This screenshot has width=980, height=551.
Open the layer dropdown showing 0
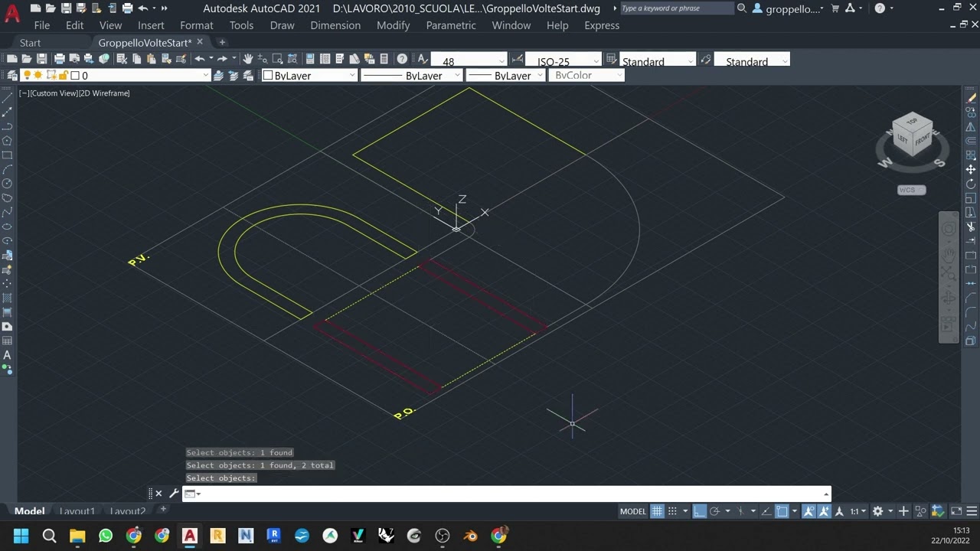click(205, 75)
